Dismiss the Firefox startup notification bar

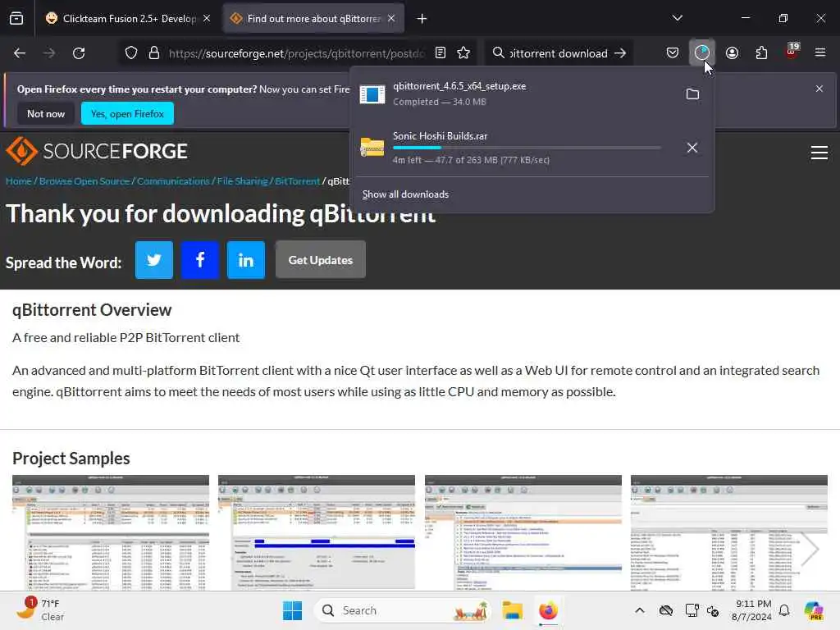tap(819, 89)
